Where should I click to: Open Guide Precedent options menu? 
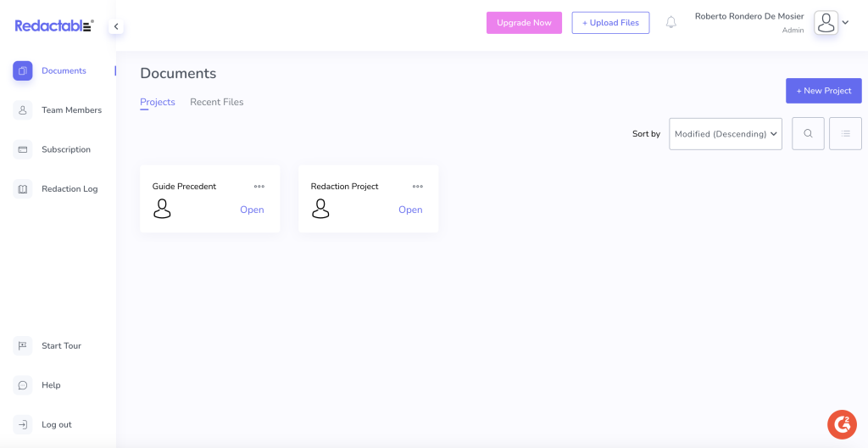(x=259, y=187)
